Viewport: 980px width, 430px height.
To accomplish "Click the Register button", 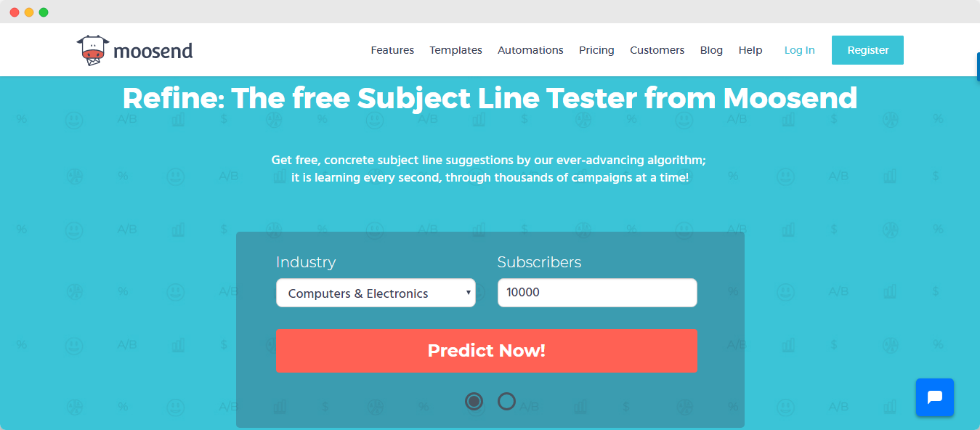I will point(867,49).
